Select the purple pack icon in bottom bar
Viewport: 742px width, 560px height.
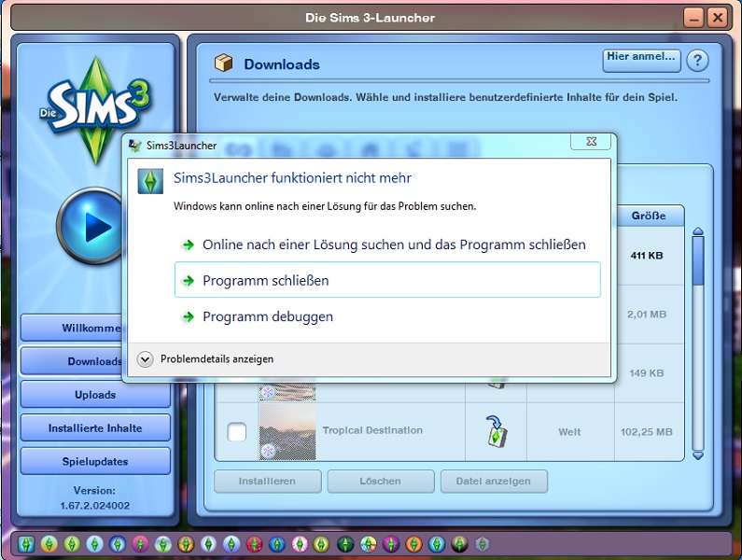(391, 544)
